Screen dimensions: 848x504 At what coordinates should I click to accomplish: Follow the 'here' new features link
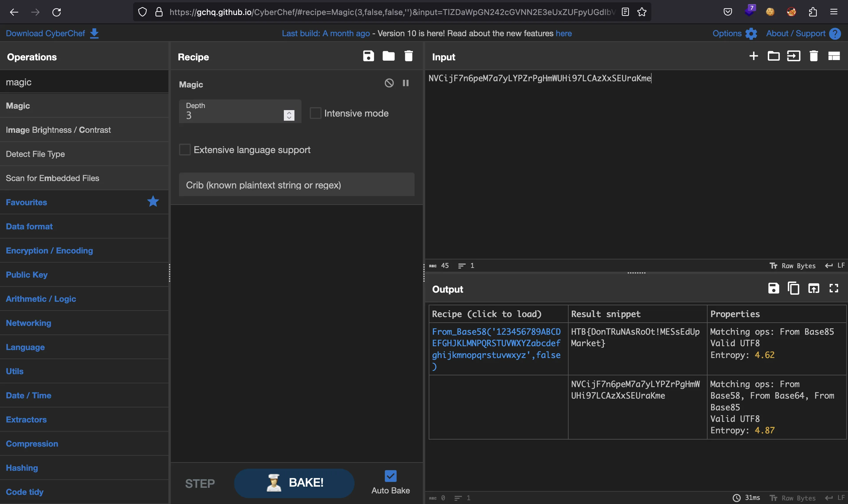[x=563, y=33]
